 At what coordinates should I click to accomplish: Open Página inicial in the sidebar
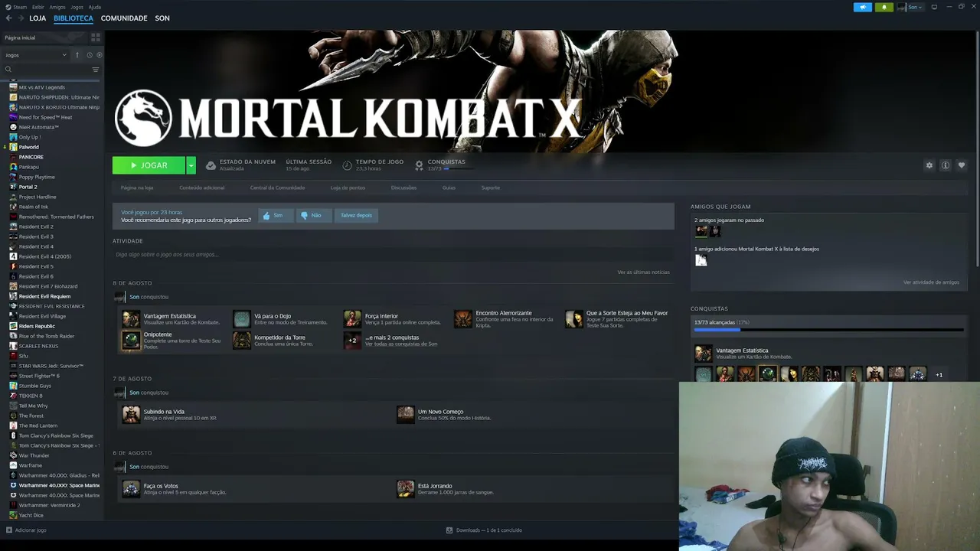pos(20,37)
